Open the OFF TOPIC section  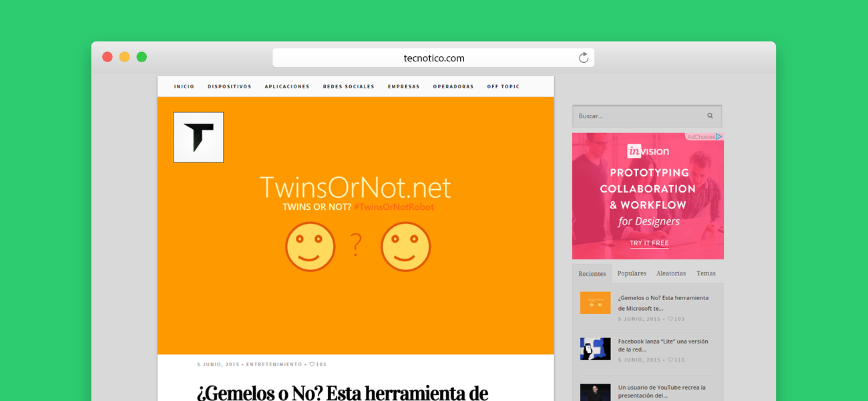(503, 86)
